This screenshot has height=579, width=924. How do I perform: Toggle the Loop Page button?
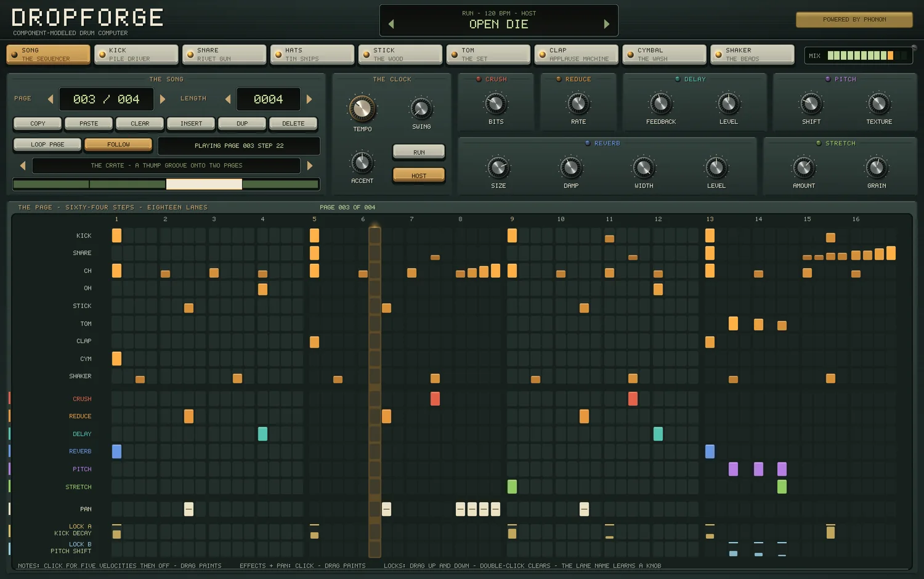[47, 144]
